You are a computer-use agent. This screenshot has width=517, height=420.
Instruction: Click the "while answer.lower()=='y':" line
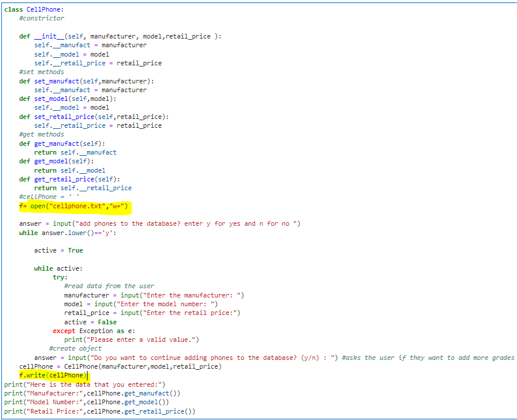[68, 233]
